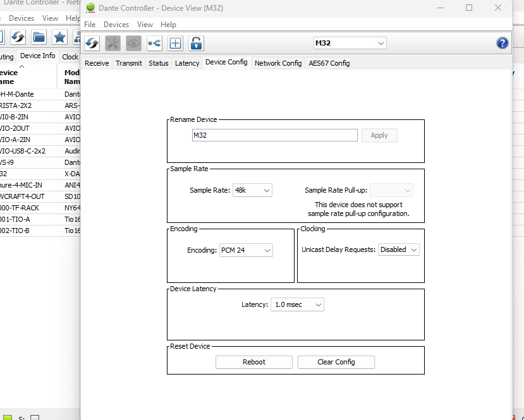524x420 pixels.
Task: Click the Clear Config button
Action: (x=336, y=362)
